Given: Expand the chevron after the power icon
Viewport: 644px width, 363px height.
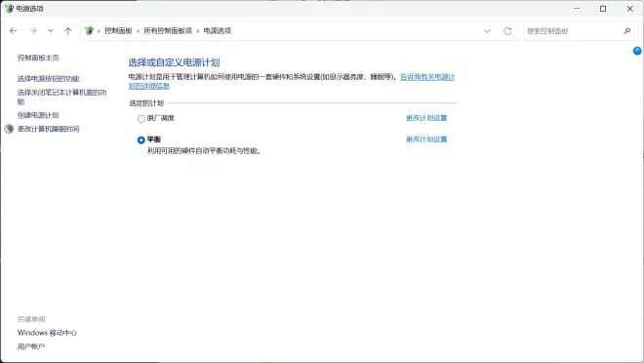Looking at the screenshot, I should [99, 31].
